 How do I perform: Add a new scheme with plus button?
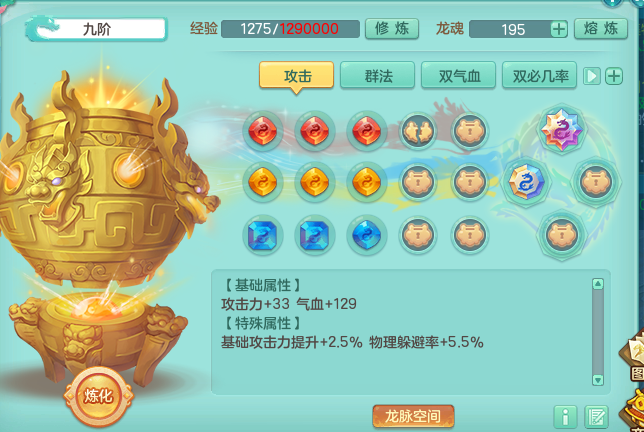tap(614, 76)
